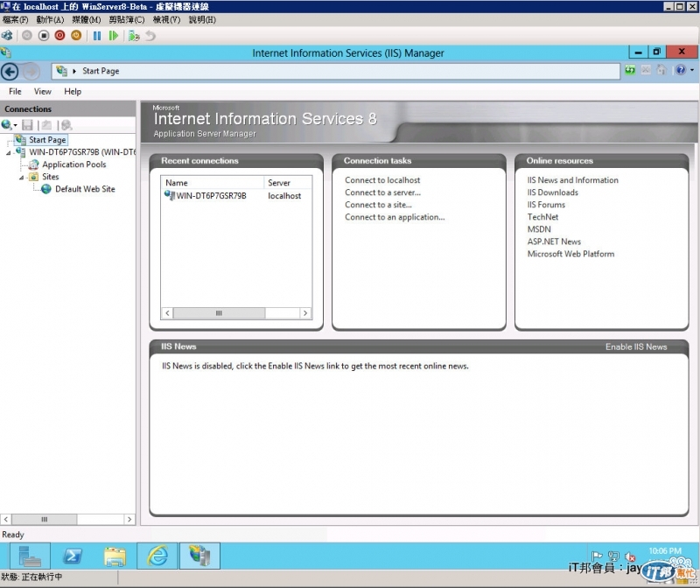Click the Connect to a server... link
Image resolution: width=700 pixels, height=588 pixels.
(382, 192)
